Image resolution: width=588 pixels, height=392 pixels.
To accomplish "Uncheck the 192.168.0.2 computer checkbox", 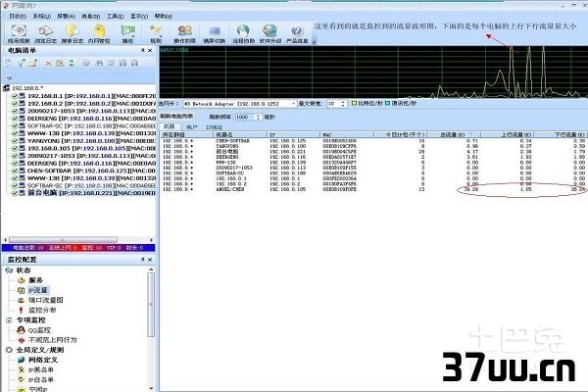I will pos(15,104).
